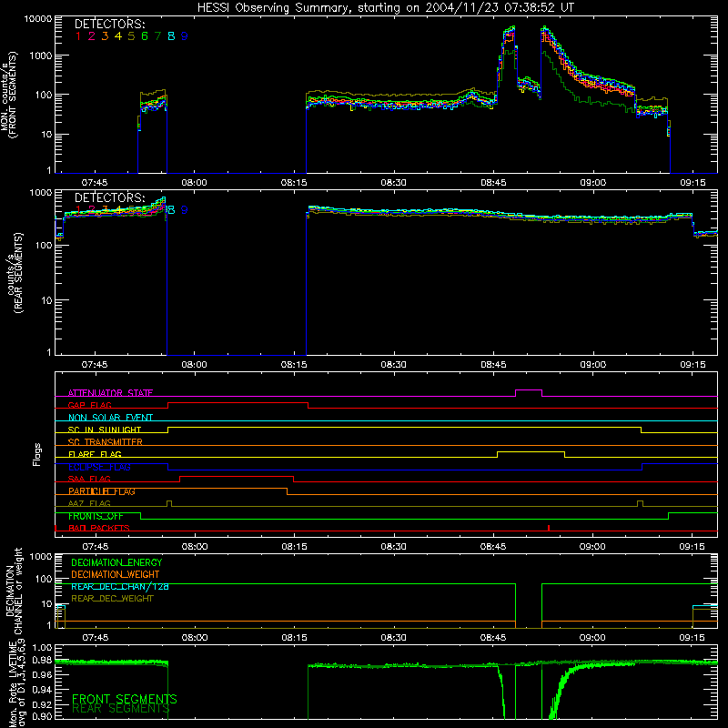Click the 0.92 tick label on the livetime axis
Viewport: 728px width, 728px height.
click(x=42, y=703)
